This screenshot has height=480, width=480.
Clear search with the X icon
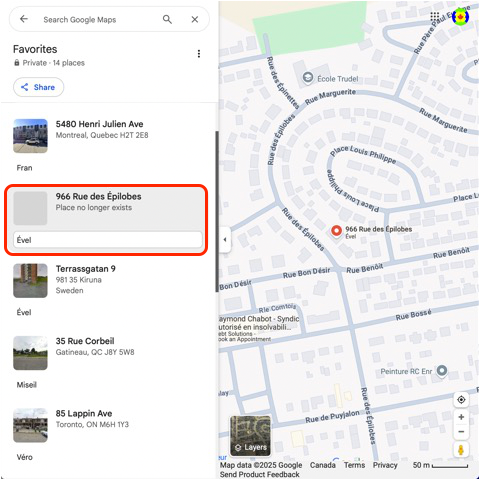tap(195, 19)
